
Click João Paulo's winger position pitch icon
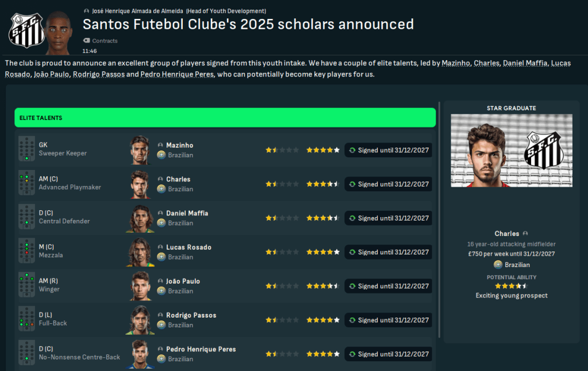(x=26, y=285)
